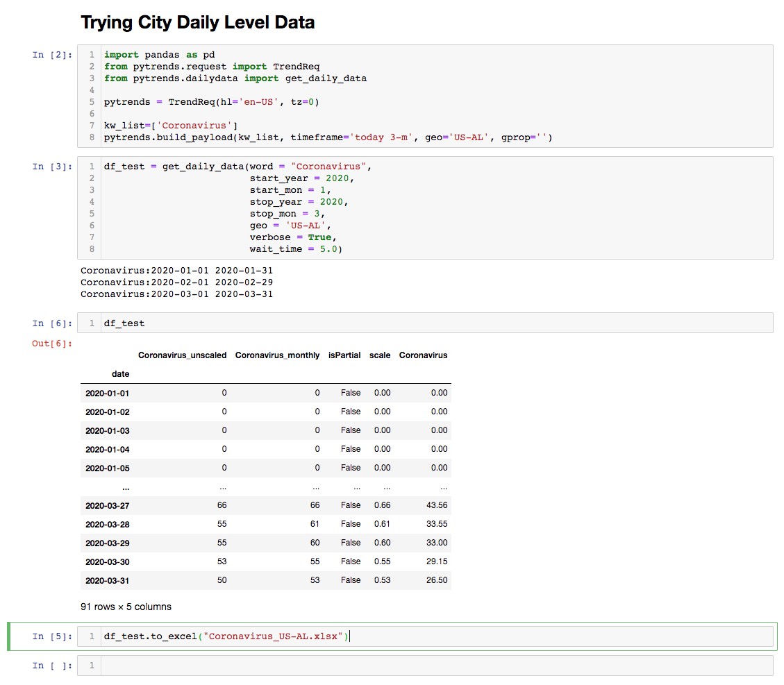Click the '91 rows × 5 columns' summary
Screen dimensions: 784x685
[126, 607]
